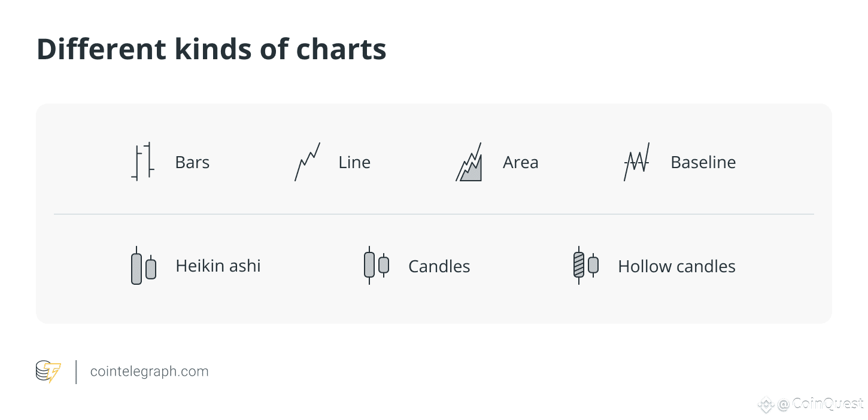Viewport: 868px width, 420px height.
Task: Click the Cointelegraph coin logo
Action: [x=48, y=372]
